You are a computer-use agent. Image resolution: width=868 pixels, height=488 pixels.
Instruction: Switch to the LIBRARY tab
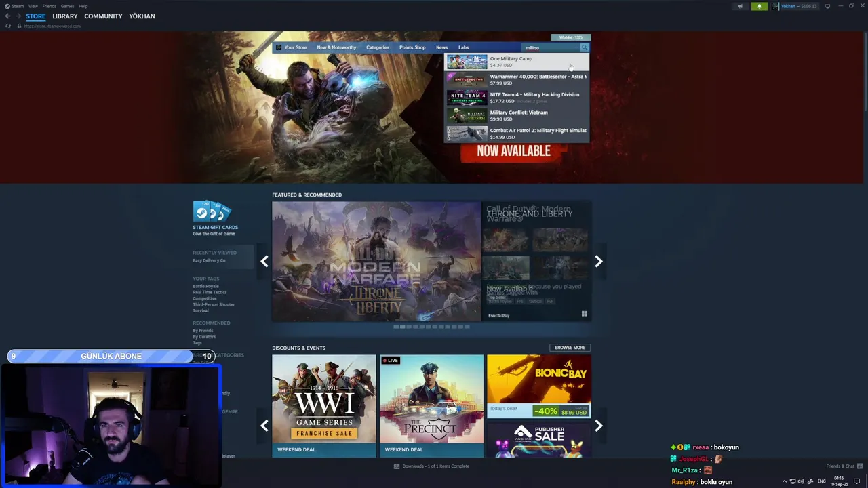coord(65,16)
